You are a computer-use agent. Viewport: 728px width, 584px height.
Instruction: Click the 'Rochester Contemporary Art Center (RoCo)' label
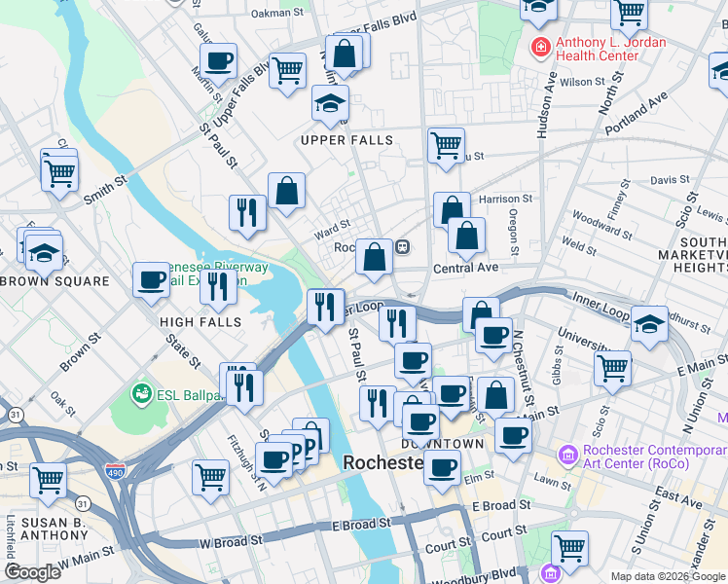(x=655, y=456)
